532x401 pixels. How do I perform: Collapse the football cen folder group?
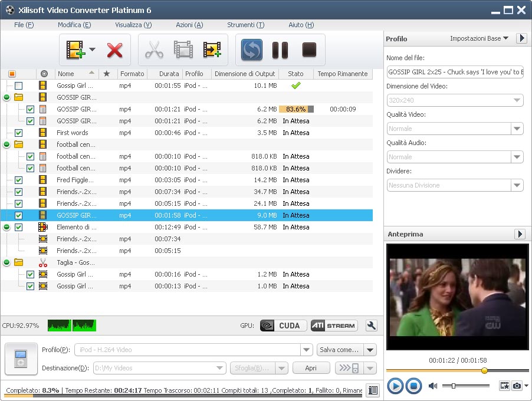[6, 145]
